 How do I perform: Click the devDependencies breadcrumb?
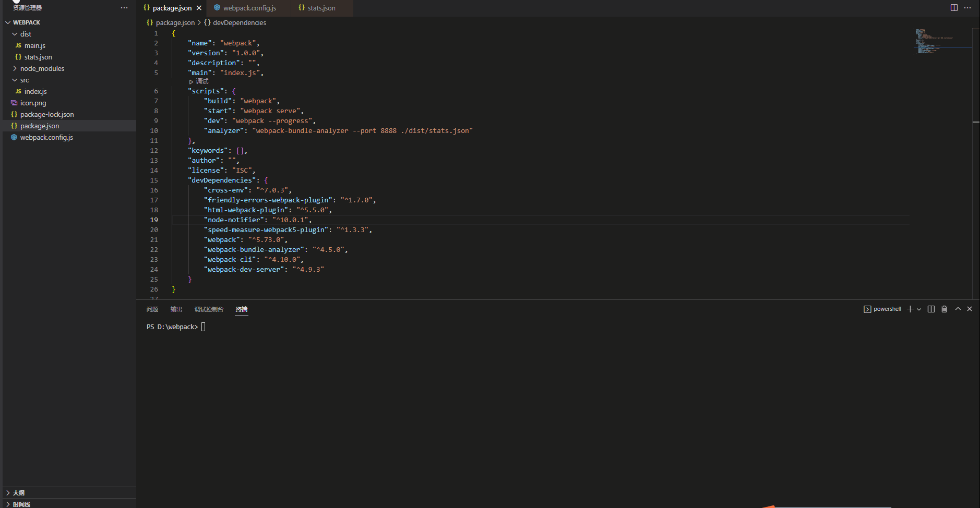tap(240, 22)
